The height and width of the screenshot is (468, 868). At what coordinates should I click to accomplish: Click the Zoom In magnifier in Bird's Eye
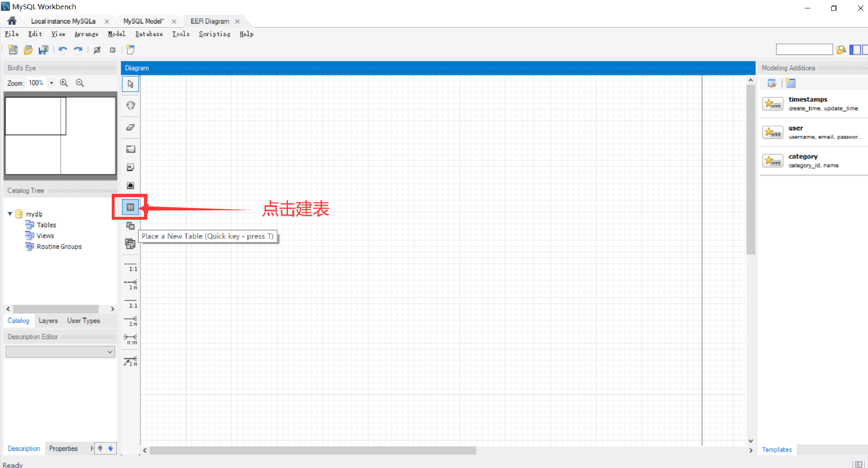click(x=64, y=83)
